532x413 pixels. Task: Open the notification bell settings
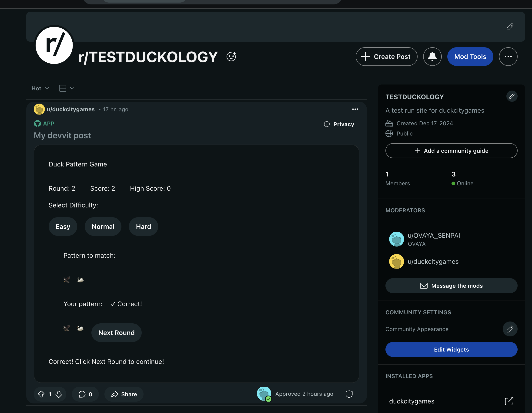tap(432, 57)
